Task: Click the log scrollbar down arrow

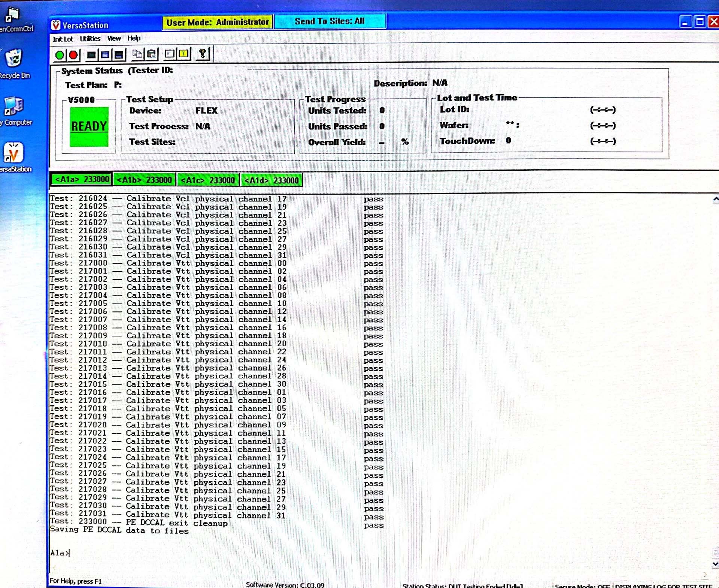Action: 715,564
